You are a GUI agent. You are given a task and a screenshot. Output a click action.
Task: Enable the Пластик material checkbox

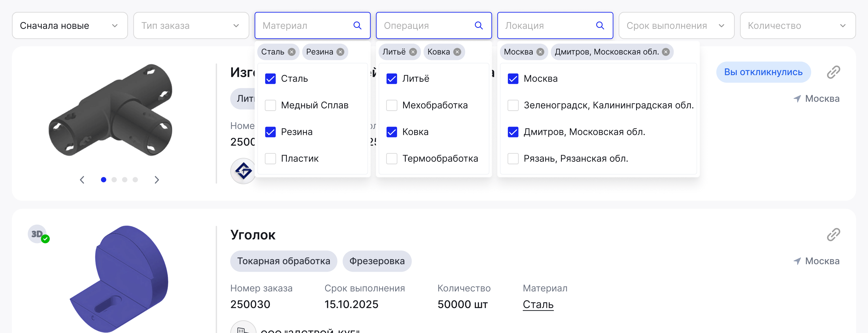pyautogui.click(x=270, y=159)
